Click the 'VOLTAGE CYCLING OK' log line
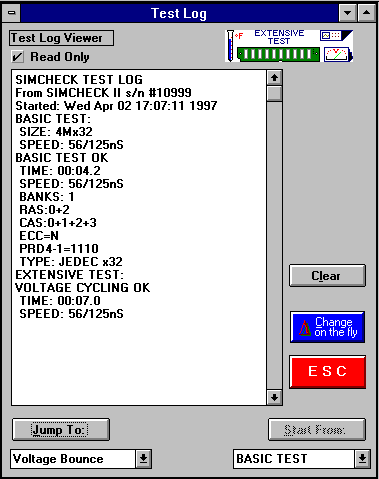The width and height of the screenshot is (379, 479). tap(83, 288)
